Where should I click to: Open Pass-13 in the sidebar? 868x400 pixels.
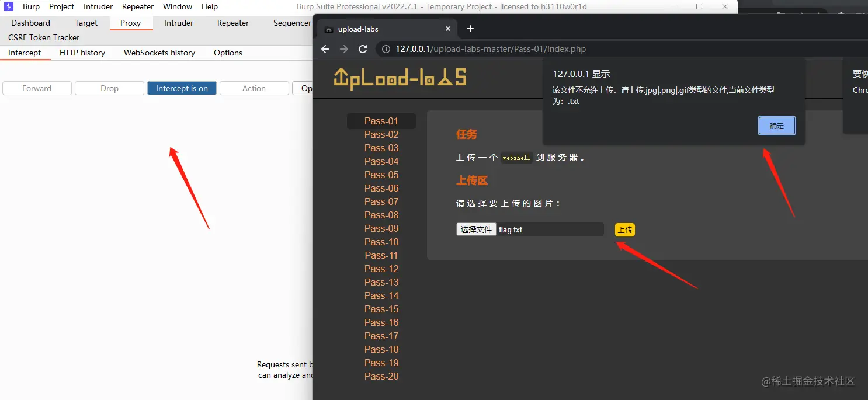coord(381,282)
